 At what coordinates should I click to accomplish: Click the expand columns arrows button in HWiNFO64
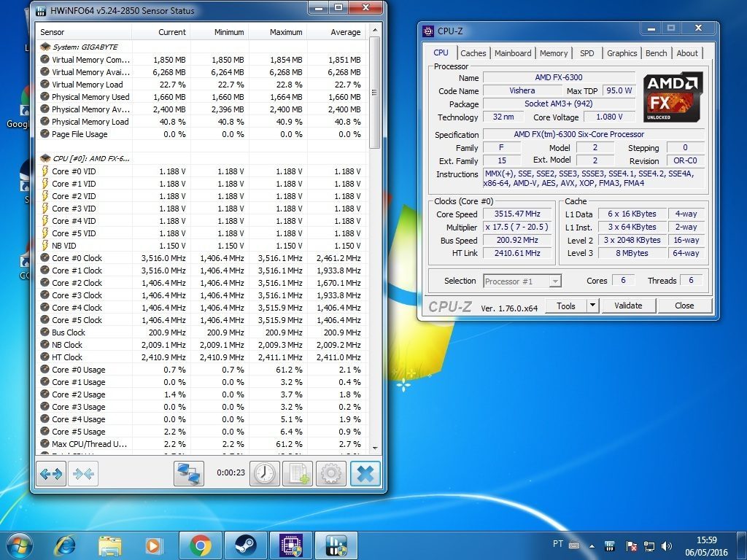click(51, 473)
